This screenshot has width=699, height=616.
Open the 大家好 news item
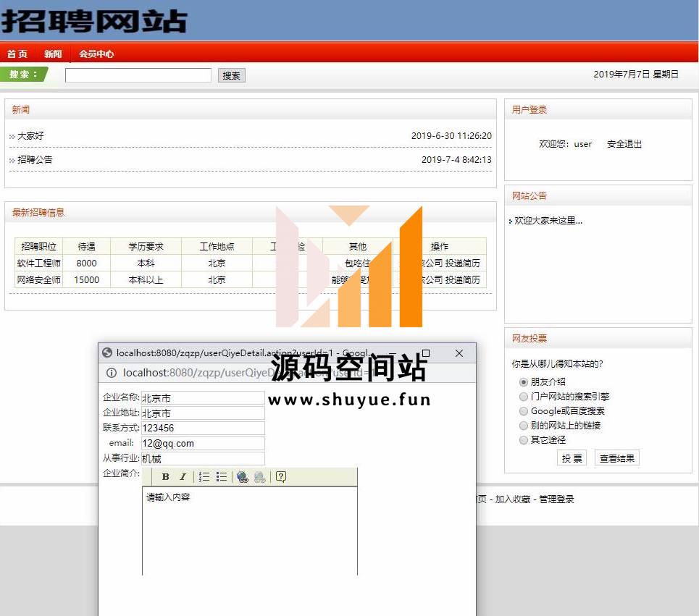[30, 136]
